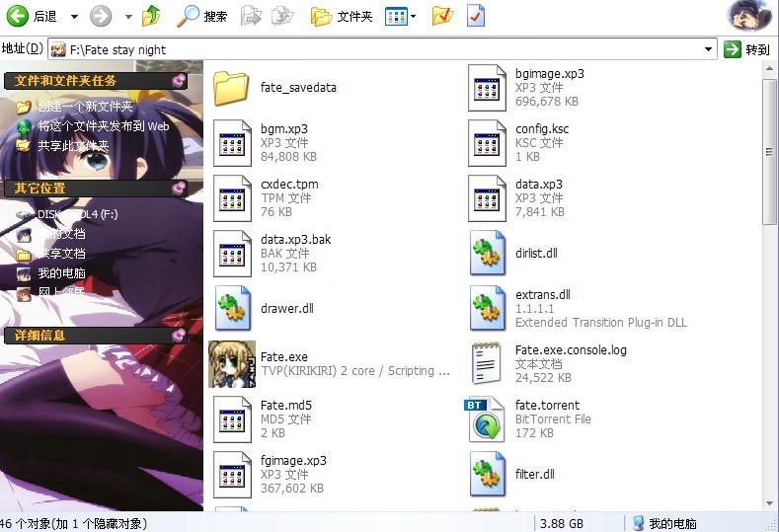Screen dimensions: 779x532
Task: Click status bar 我的电脑 zone indicator
Action: pyautogui.click(x=664, y=523)
